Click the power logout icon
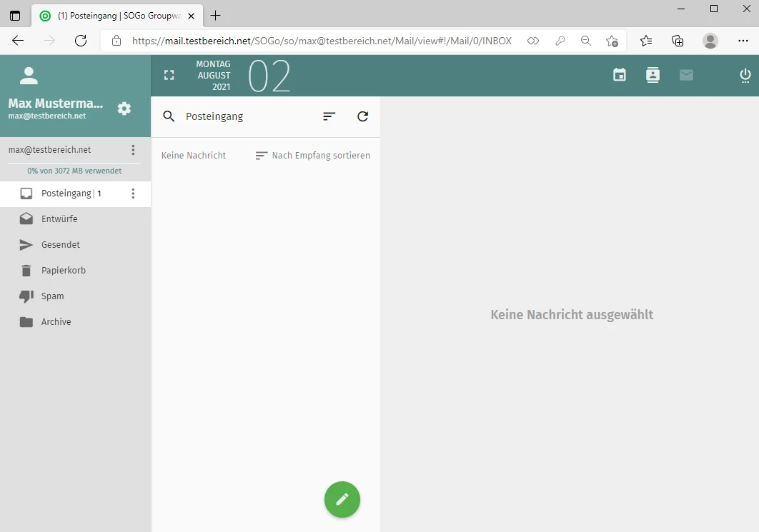This screenshot has width=759, height=532. click(x=745, y=75)
